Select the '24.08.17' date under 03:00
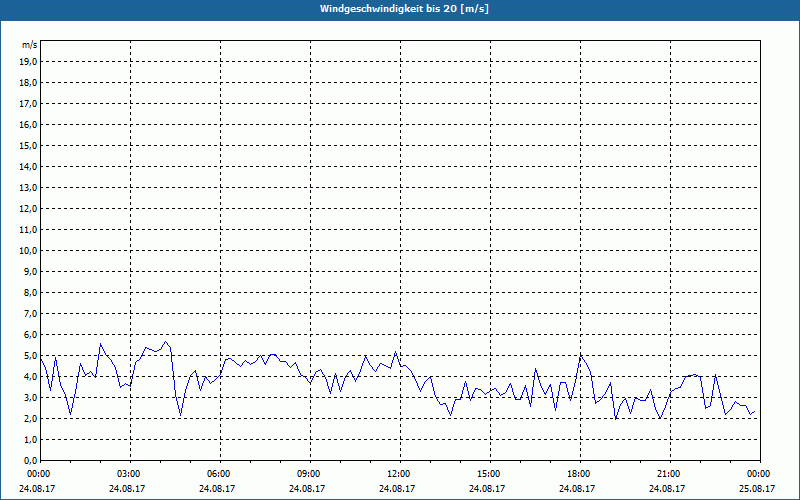 point(127,488)
